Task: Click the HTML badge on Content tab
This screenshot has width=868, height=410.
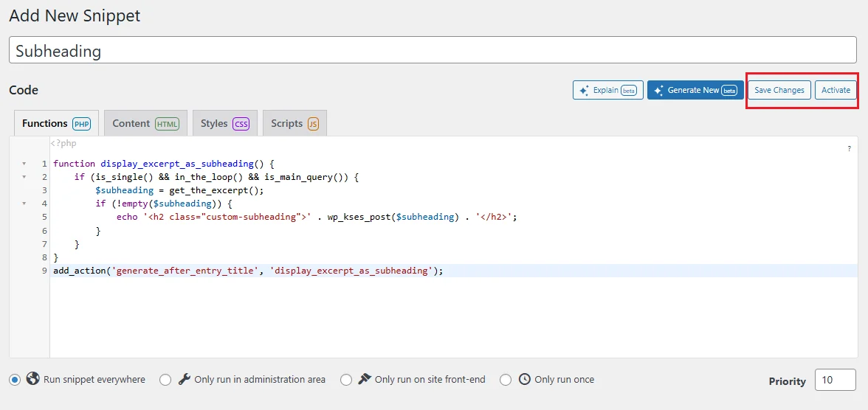Action: coord(167,124)
